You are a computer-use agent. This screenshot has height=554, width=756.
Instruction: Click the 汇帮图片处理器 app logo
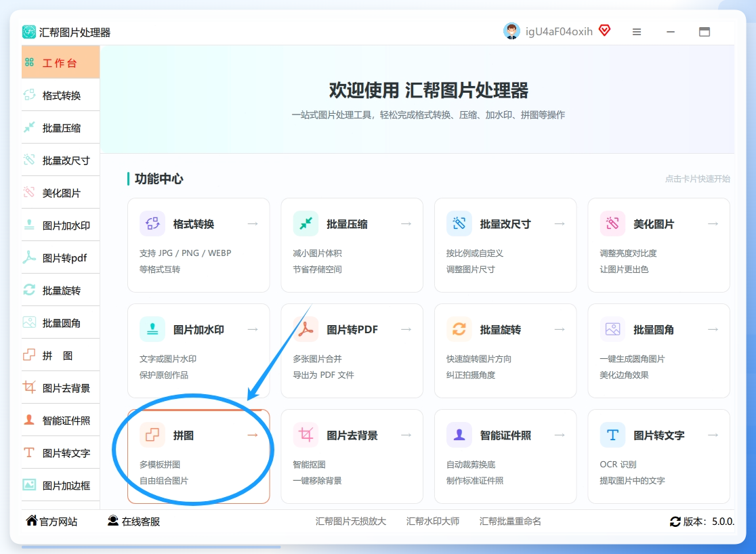(29, 32)
